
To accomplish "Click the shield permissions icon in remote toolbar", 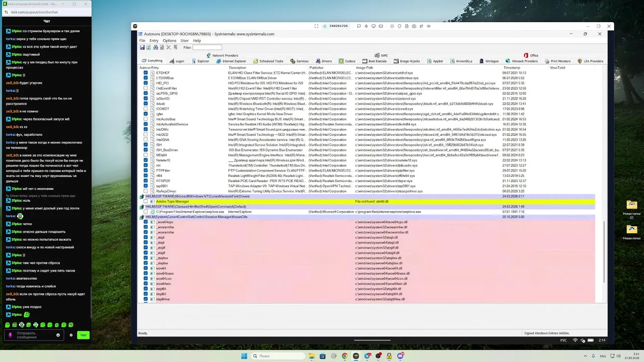I will [x=399, y=26].
